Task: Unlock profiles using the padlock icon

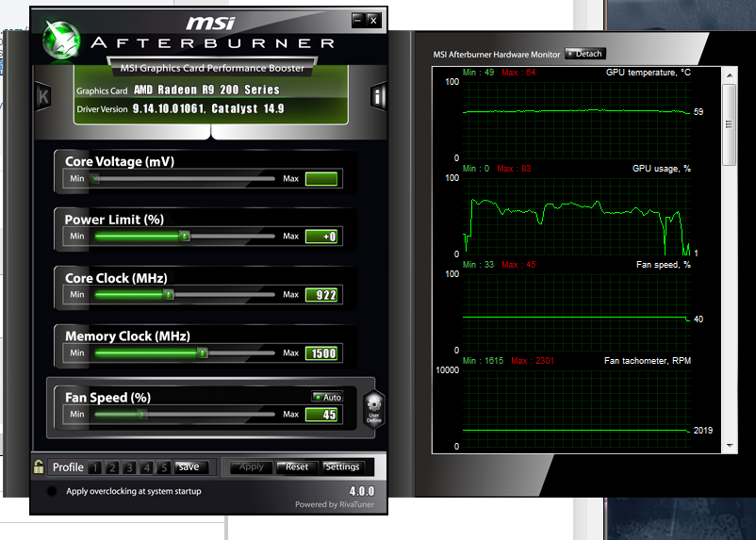Action: [x=39, y=466]
